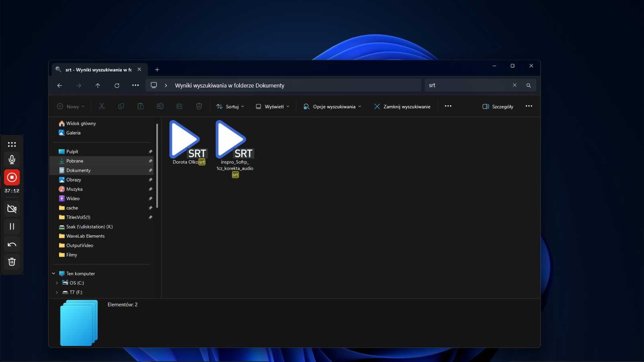644x362 pixels.
Task: Click the Share icon in toolbar
Action: (x=180, y=106)
